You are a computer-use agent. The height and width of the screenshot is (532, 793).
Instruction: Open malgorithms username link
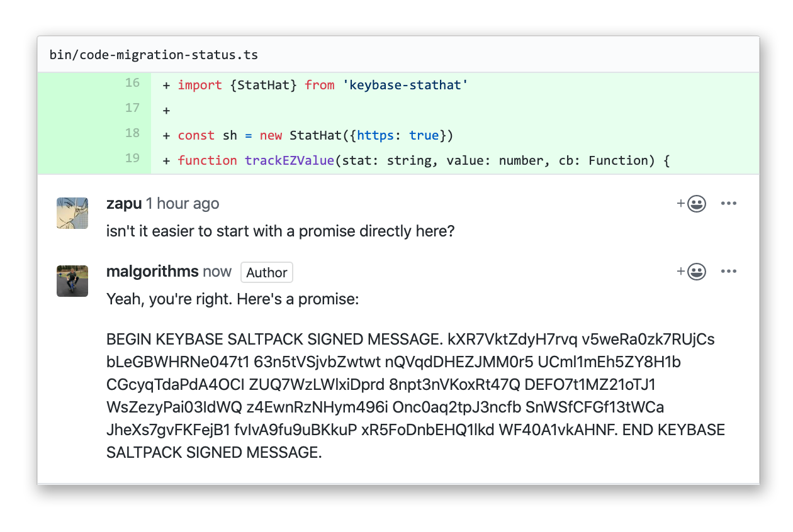tap(152, 272)
